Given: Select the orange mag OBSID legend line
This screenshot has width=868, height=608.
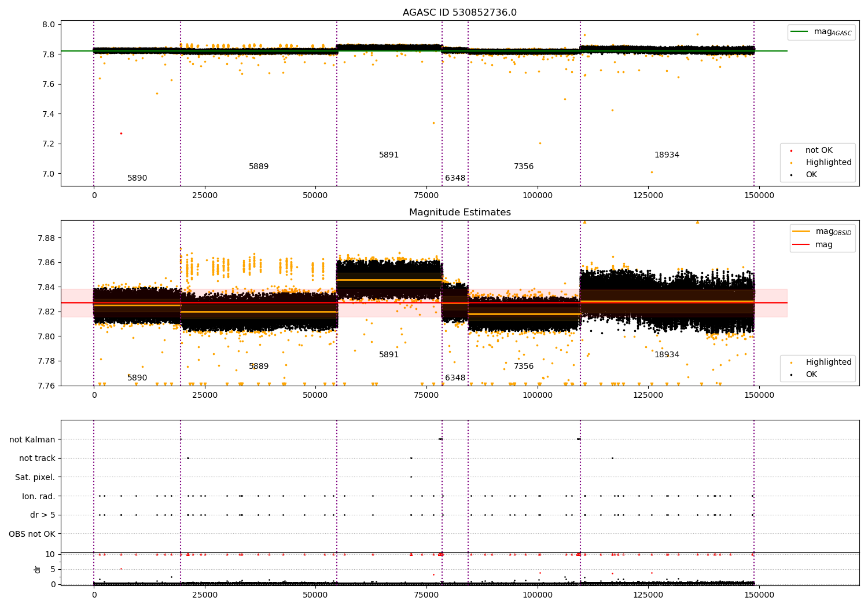Looking at the screenshot, I should coord(801,231).
